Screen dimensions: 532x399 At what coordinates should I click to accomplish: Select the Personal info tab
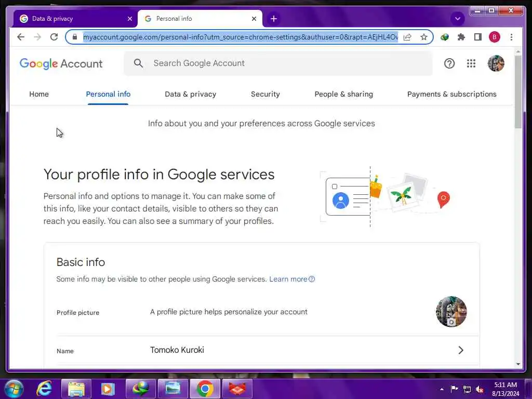point(108,95)
